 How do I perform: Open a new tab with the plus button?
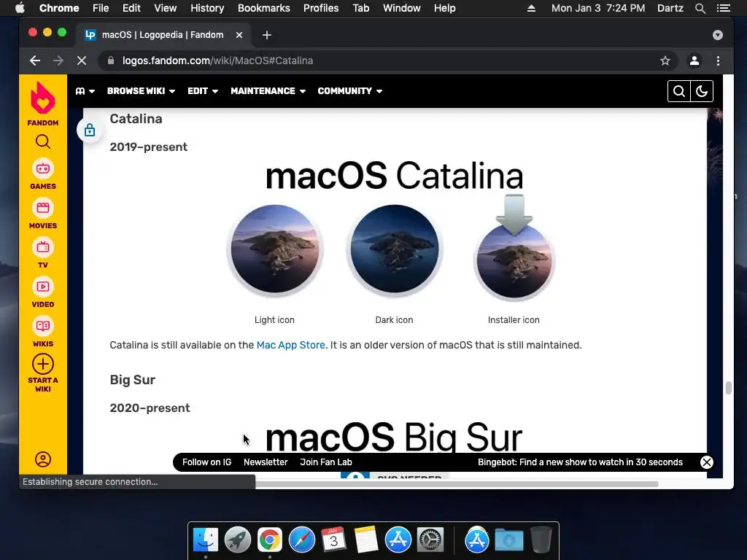click(x=267, y=35)
